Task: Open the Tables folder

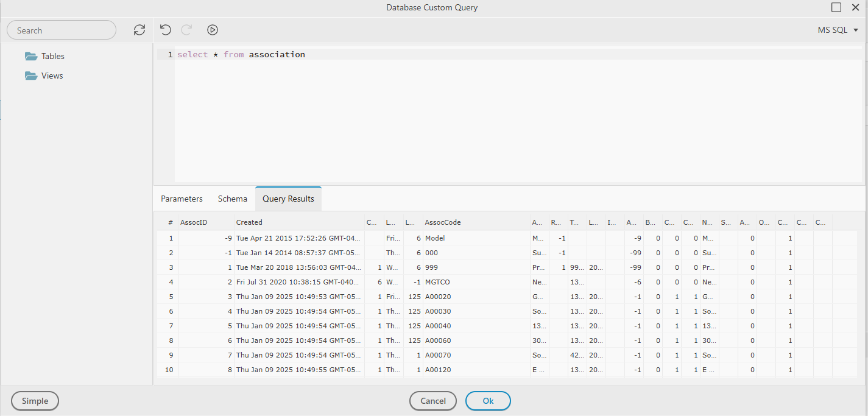Action: (44, 56)
